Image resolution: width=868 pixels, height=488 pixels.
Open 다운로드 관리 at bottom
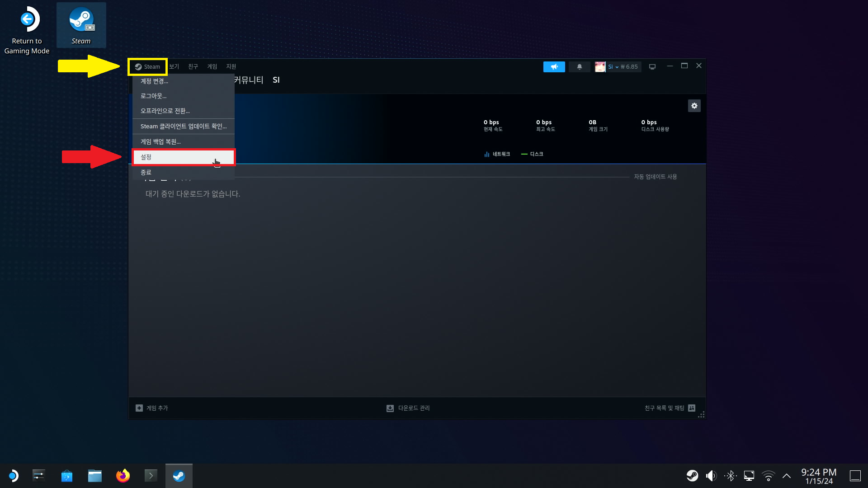coord(408,408)
